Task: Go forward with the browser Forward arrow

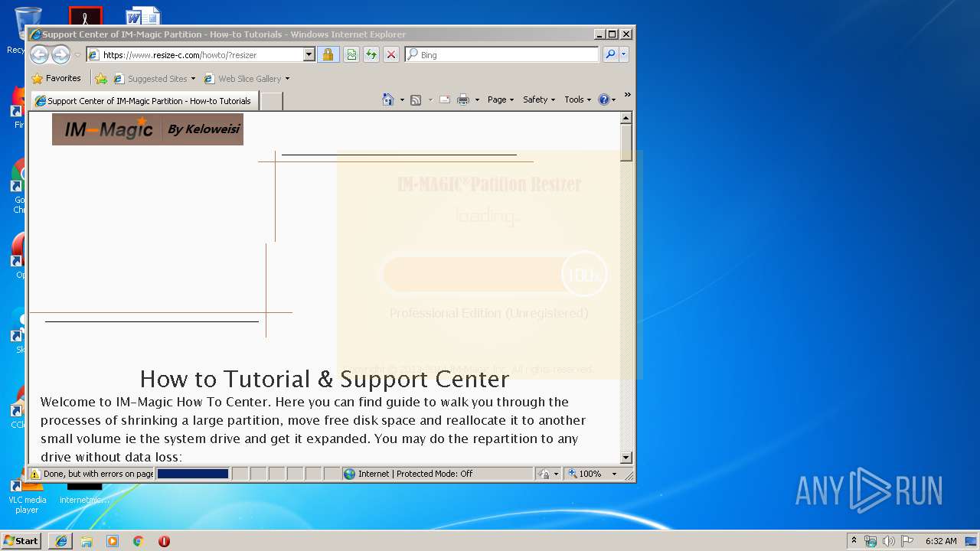Action: [x=60, y=54]
